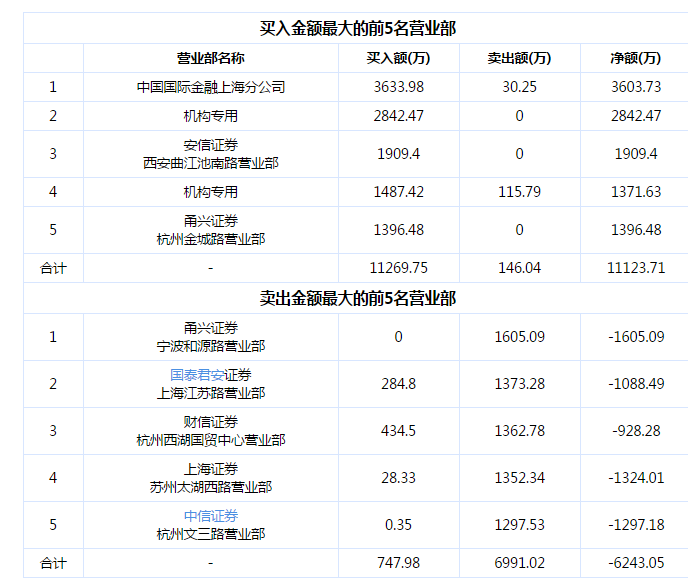Screen dimensions: 688x587
Task: Click sell amount 1352.34
Action: (520, 478)
